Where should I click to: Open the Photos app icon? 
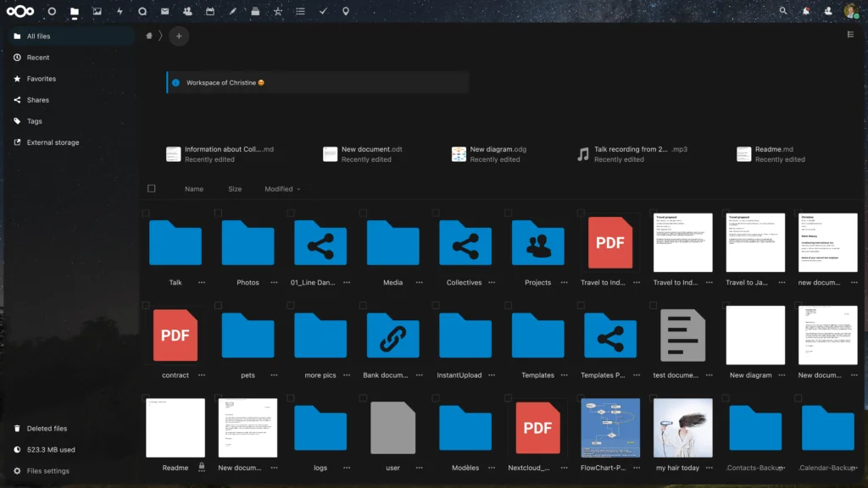pyautogui.click(x=97, y=11)
